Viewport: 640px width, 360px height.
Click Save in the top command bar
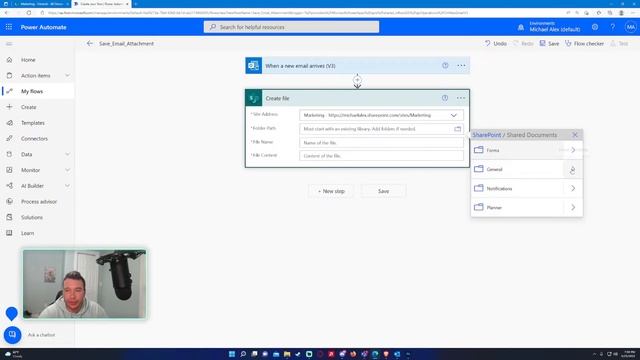549,43
